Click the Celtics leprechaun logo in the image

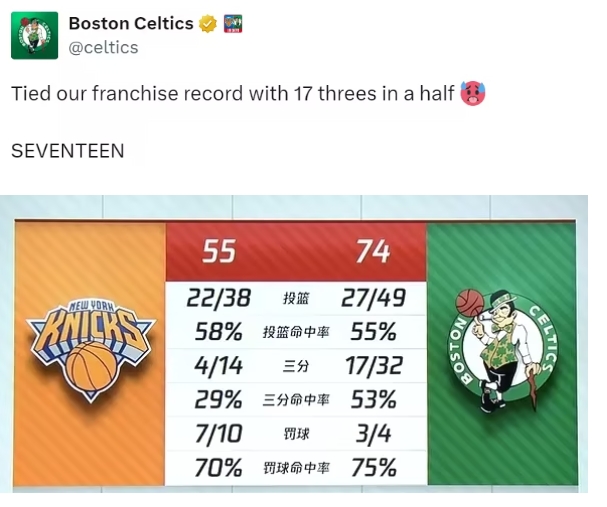pos(501,347)
